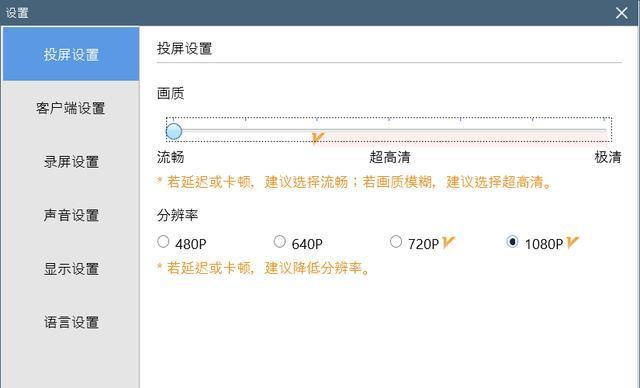This screenshot has height=388, width=640.
Task: Select the 1080P resolution radio button
Action: pos(512,242)
